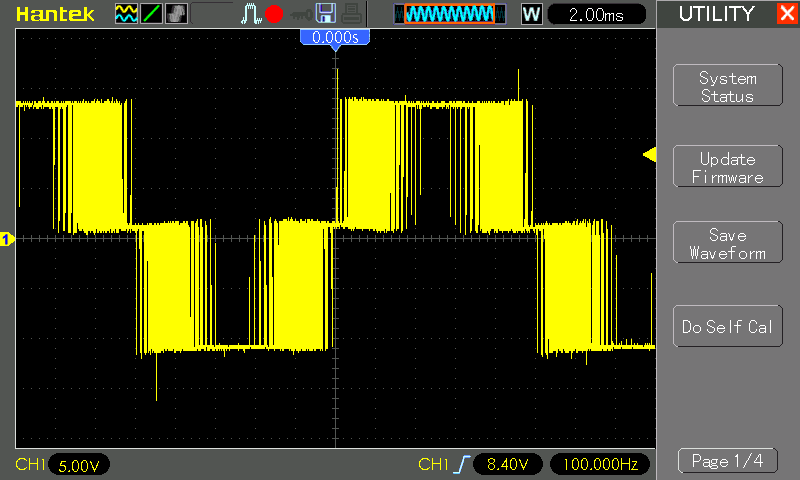This screenshot has width=800, height=480.
Task: Click the waveform memory position bar
Action: 447,14
